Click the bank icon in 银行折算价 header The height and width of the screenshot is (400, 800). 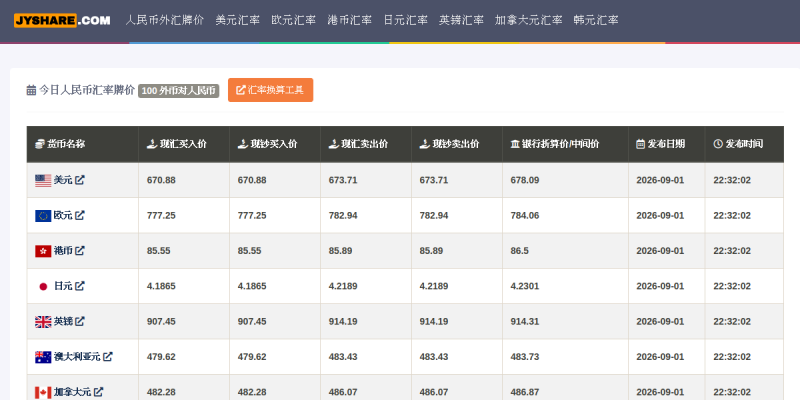(x=515, y=144)
